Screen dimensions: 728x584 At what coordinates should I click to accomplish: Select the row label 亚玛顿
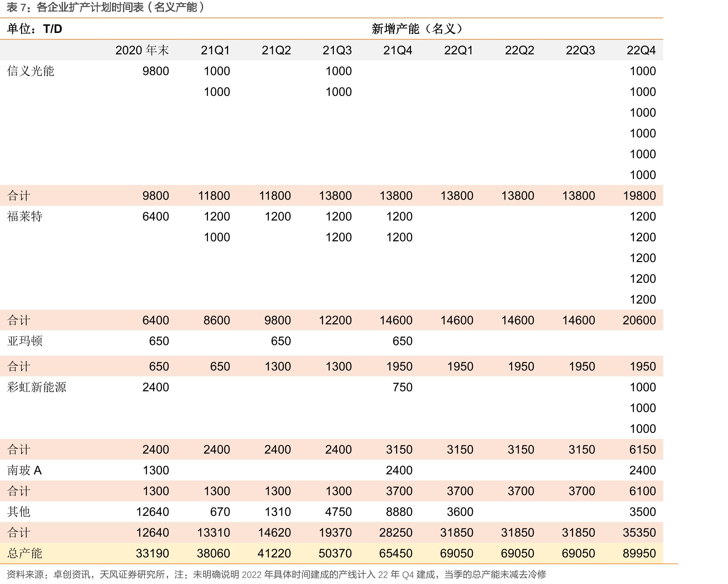pyautogui.click(x=25, y=341)
